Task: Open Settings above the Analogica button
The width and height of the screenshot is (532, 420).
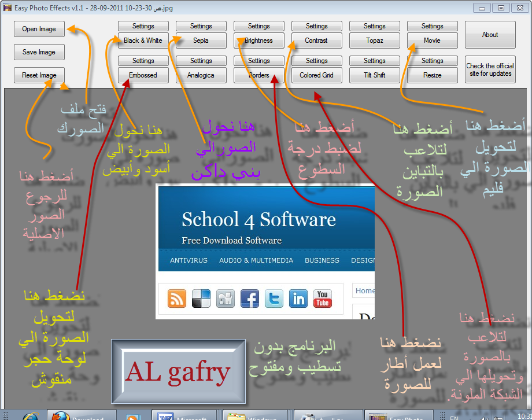Action: coord(201,61)
